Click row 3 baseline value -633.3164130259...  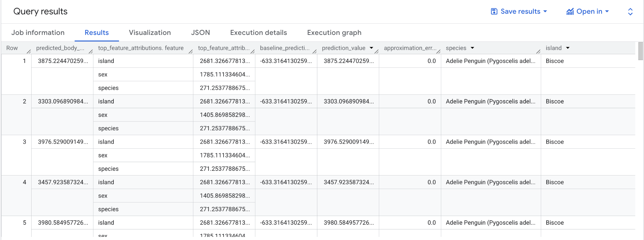286,142
